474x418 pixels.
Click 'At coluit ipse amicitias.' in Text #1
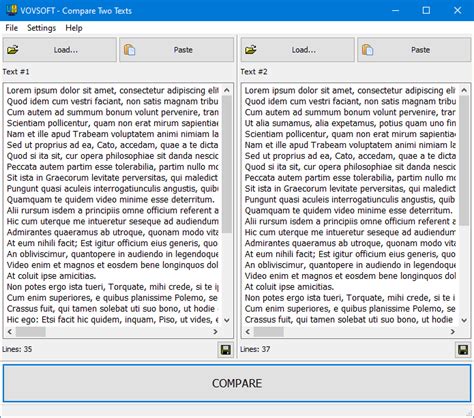(x=51, y=276)
